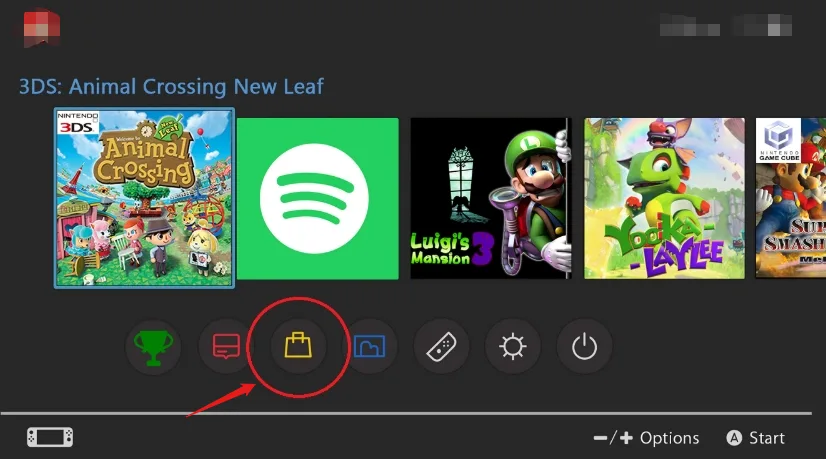Click the minus/plus icon beside Options

point(613,438)
